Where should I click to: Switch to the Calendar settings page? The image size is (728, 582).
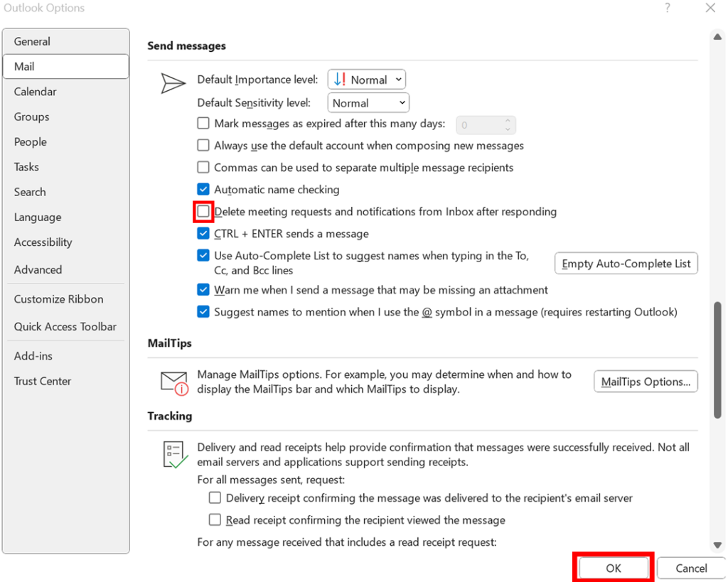point(36,91)
